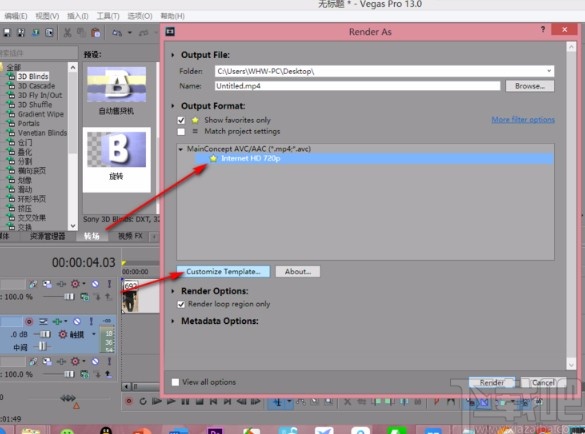Click favorite star beside Internet HD 720p
The height and width of the screenshot is (434, 585).
[x=213, y=159]
